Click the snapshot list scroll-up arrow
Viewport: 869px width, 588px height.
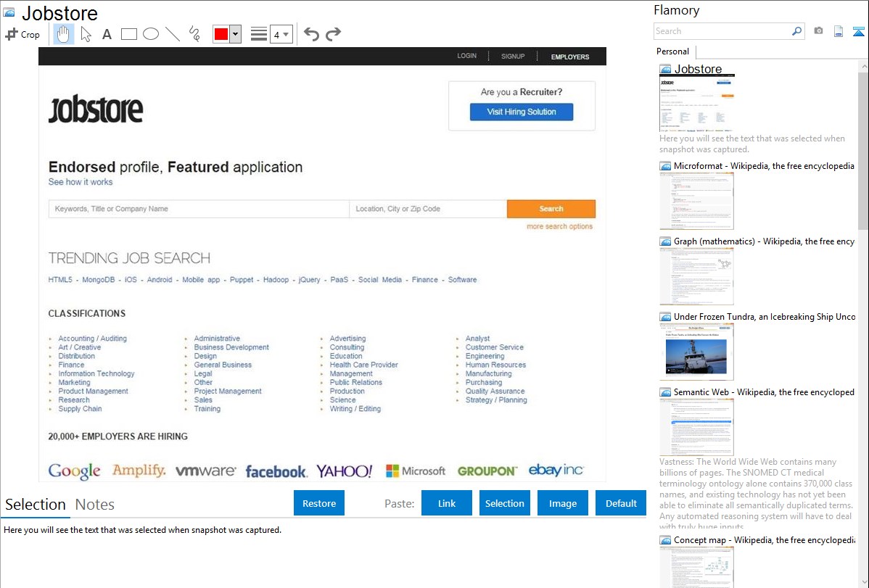(x=863, y=67)
